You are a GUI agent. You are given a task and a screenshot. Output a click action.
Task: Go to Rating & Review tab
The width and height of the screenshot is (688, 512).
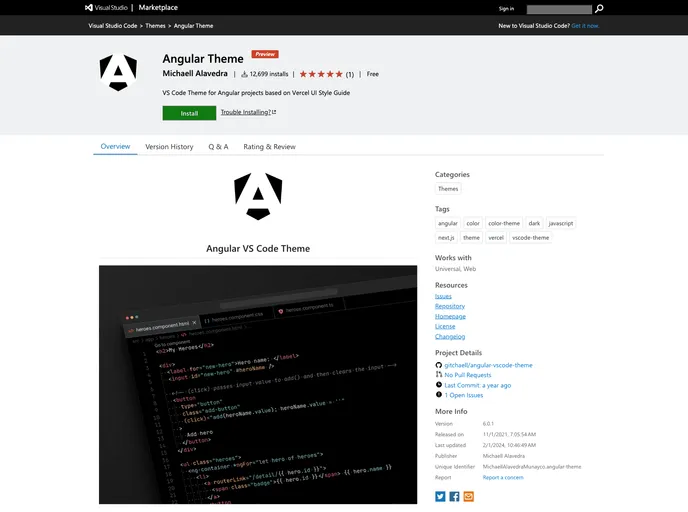[269, 147]
